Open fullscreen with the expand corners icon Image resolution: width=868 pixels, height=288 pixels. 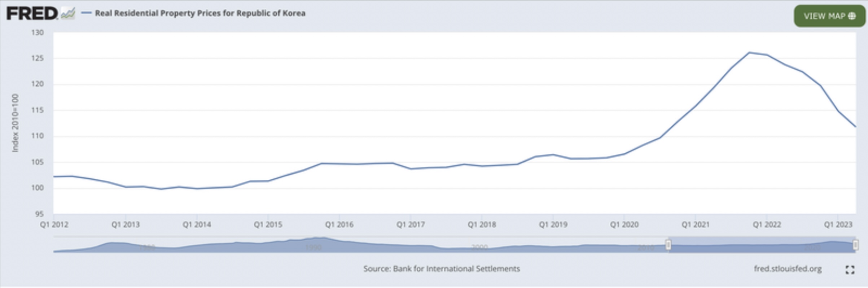[850, 270]
